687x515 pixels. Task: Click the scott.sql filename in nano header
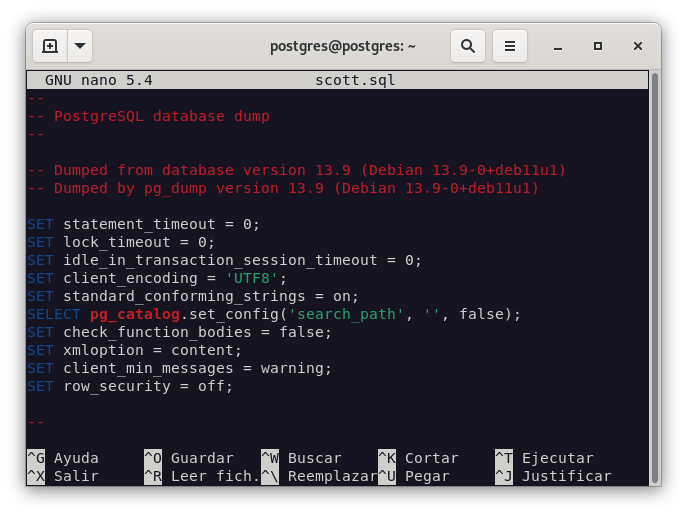355,80
